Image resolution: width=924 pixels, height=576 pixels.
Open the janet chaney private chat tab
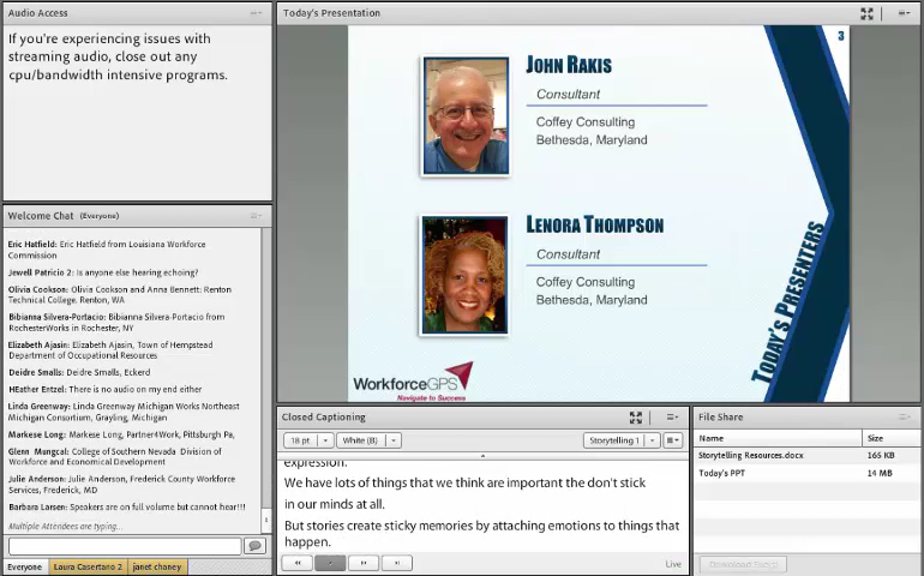[157, 567]
